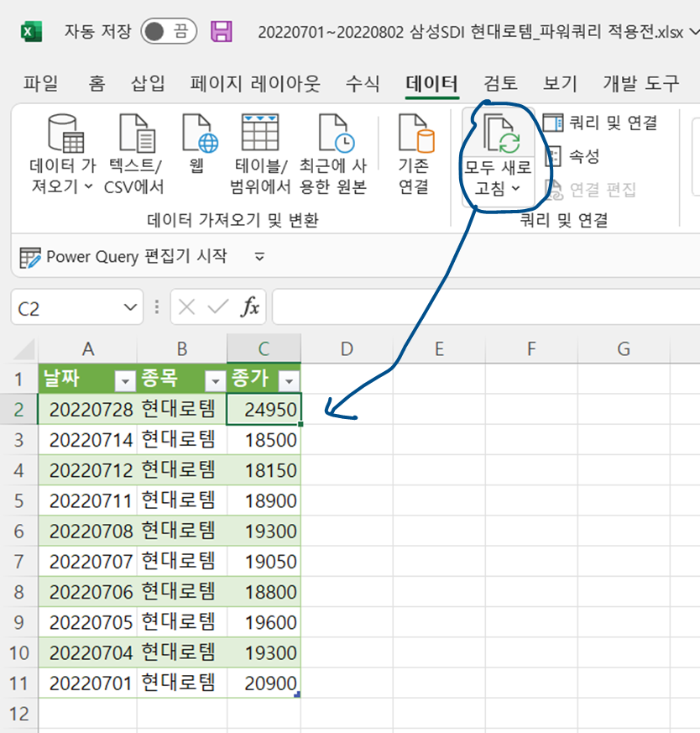Click cell with value 20900
This screenshot has width=700, height=733.
coord(264,683)
